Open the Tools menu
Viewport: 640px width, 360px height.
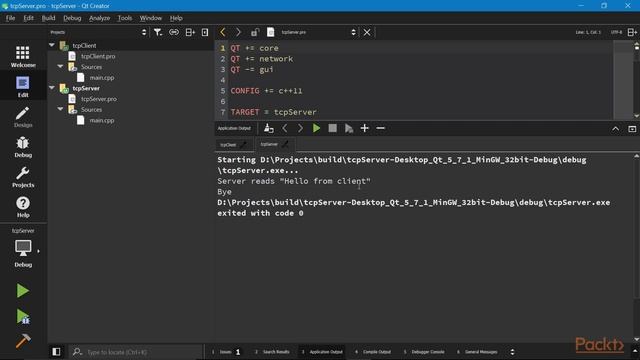click(125, 18)
